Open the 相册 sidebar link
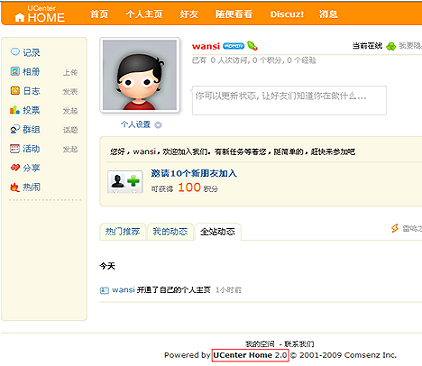Viewport: 422px width, 366px height. 31,72
